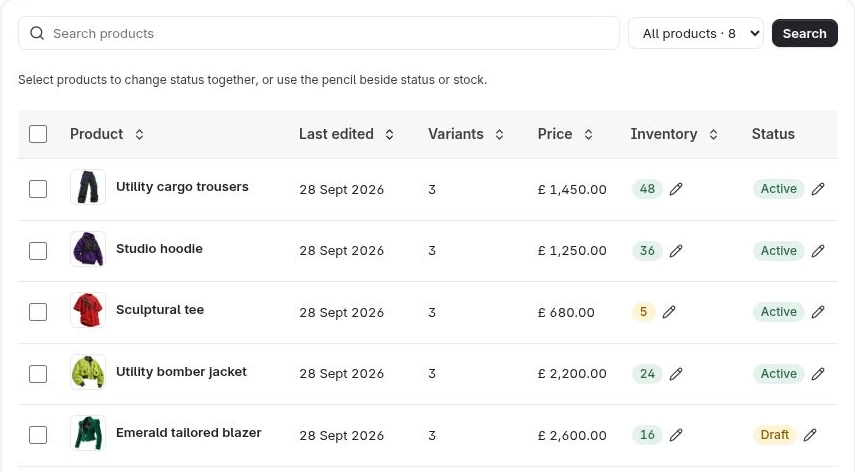Click the 16 inventory badge
The width and height of the screenshot is (855, 472).
647,435
